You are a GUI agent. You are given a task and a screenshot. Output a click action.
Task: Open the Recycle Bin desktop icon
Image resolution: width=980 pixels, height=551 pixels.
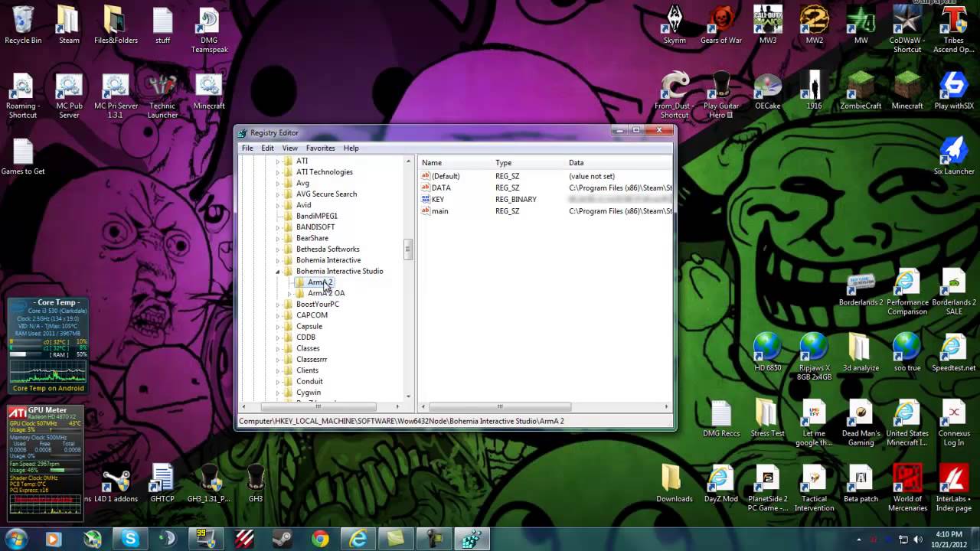coord(23,26)
